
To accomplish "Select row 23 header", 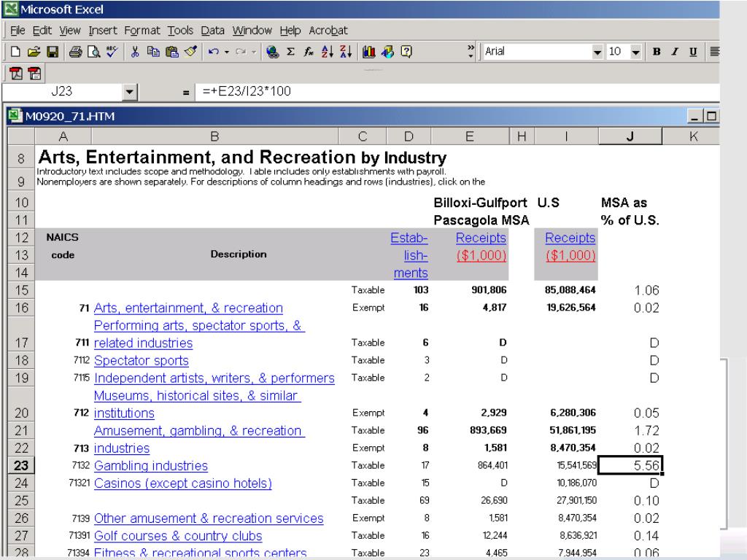I will [x=21, y=466].
